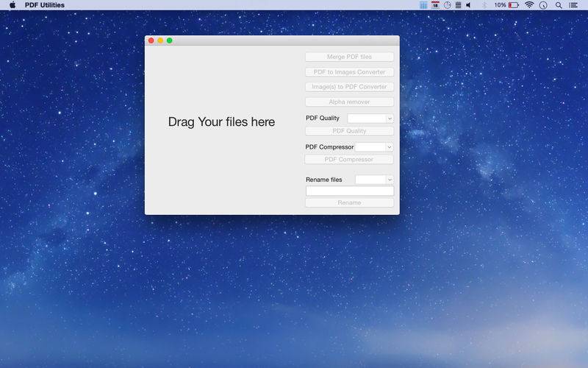The image size is (588, 368).
Task: Click the clock icon in menu bar
Action: (543, 5)
